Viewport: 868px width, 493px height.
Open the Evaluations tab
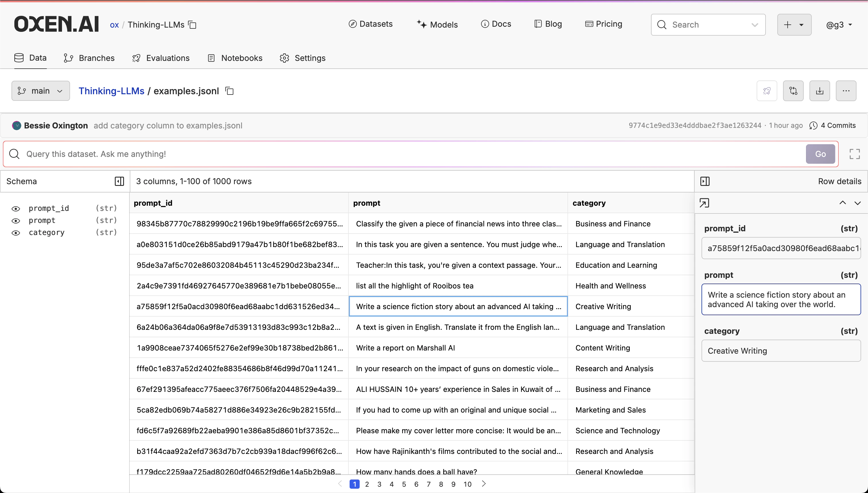pyautogui.click(x=161, y=58)
